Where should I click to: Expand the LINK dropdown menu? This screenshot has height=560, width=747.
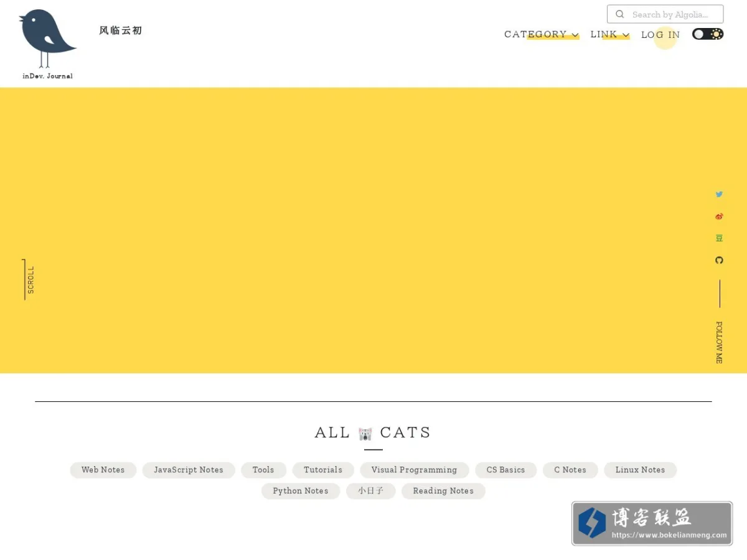610,34
